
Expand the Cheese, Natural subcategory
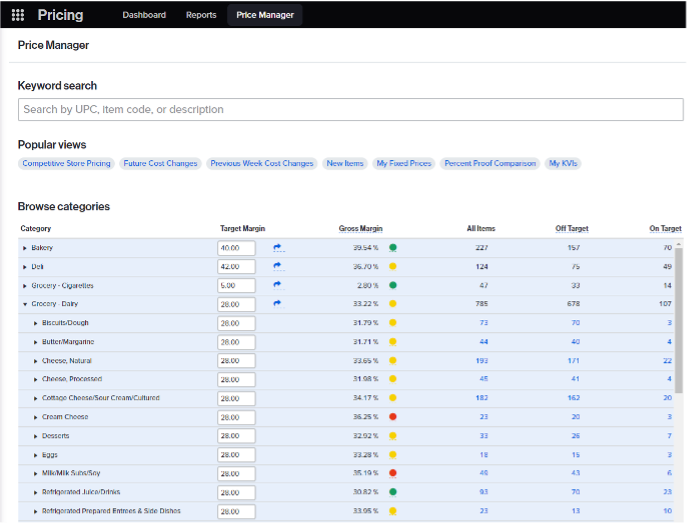click(36, 360)
